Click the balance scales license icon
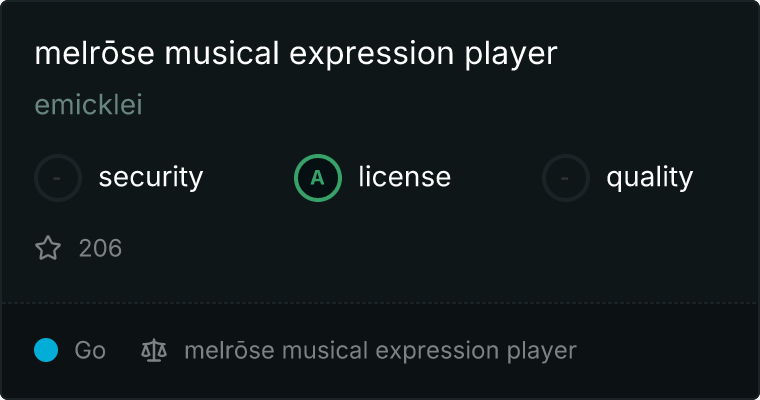The height and width of the screenshot is (400, 760). coord(155,351)
